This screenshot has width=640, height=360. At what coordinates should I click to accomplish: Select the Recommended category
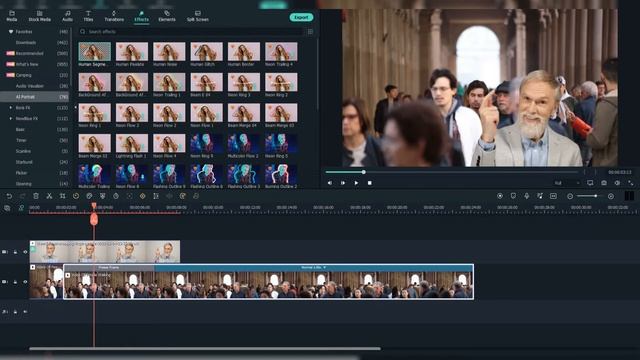pyautogui.click(x=35, y=53)
